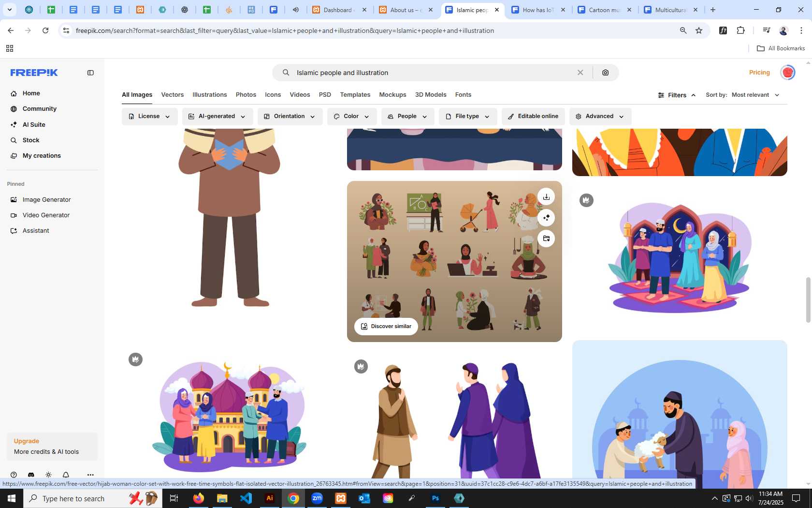Expand People filter dropdown
Screen dimensions: 812x508
[x=407, y=117]
